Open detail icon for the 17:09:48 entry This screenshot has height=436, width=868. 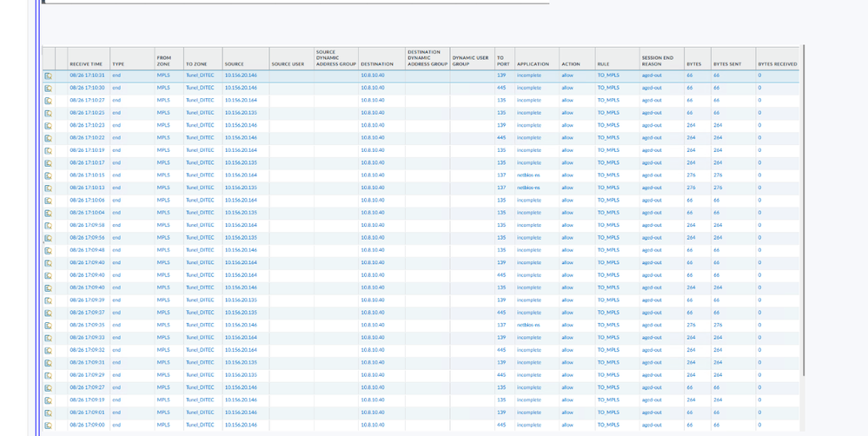[x=49, y=250]
